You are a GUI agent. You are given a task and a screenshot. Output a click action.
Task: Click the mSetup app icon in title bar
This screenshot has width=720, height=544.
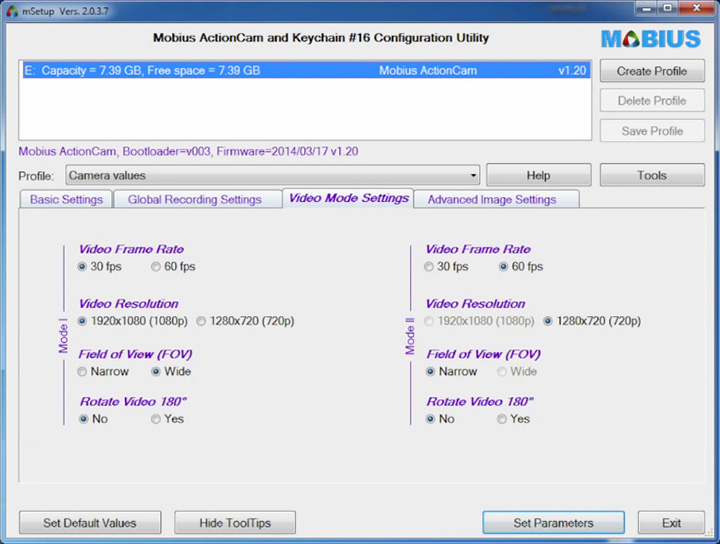(11, 11)
